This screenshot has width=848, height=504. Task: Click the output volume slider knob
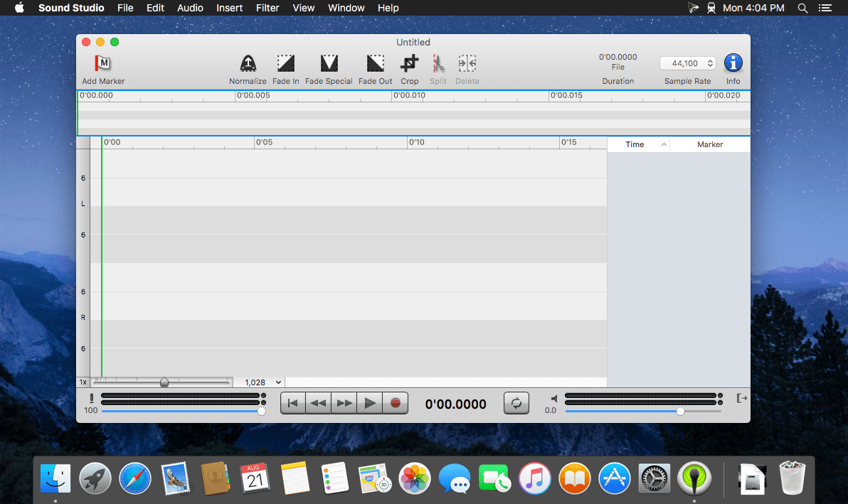pos(680,411)
